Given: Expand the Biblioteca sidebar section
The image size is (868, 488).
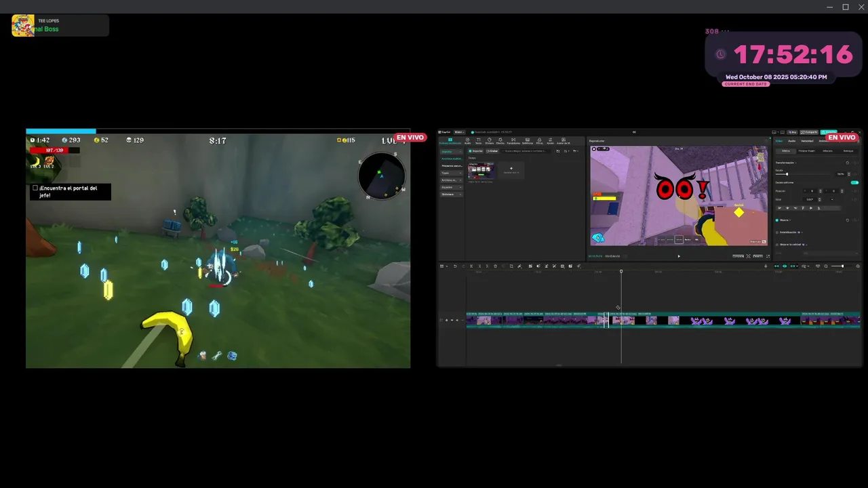Looking at the screenshot, I should pos(452,195).
